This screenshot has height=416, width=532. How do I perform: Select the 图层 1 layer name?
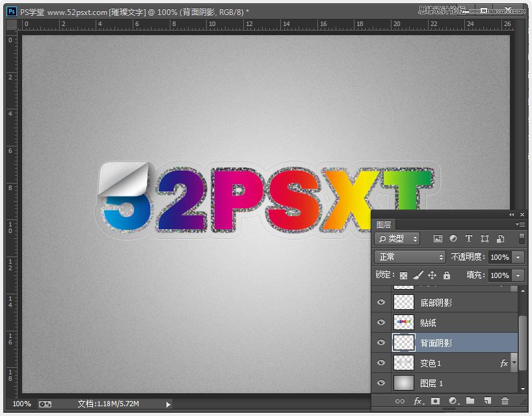[x=432, y=383]
